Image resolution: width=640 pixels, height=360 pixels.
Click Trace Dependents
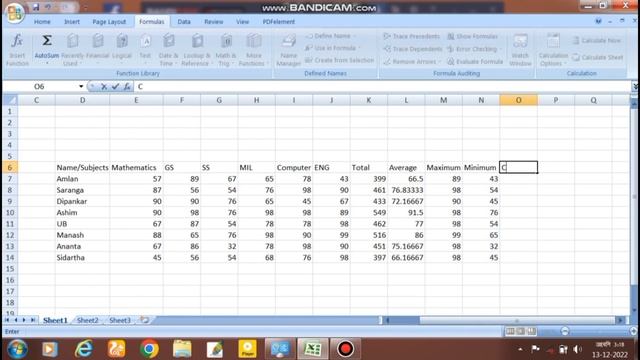413,49
